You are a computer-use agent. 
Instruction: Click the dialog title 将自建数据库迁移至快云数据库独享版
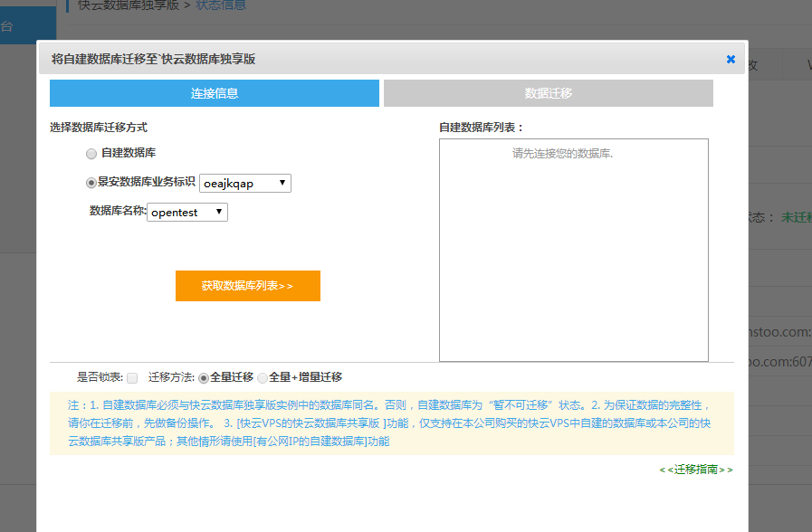[153, 59]
